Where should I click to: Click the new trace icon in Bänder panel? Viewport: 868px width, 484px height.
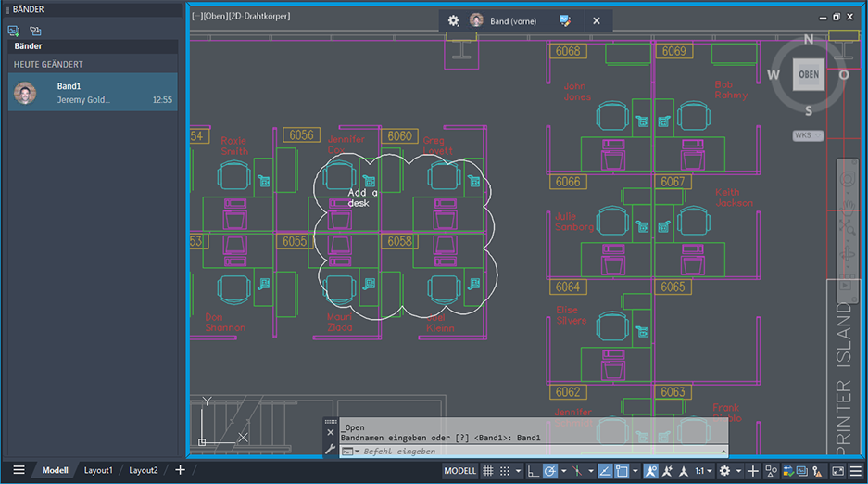[x=14, y=31]
